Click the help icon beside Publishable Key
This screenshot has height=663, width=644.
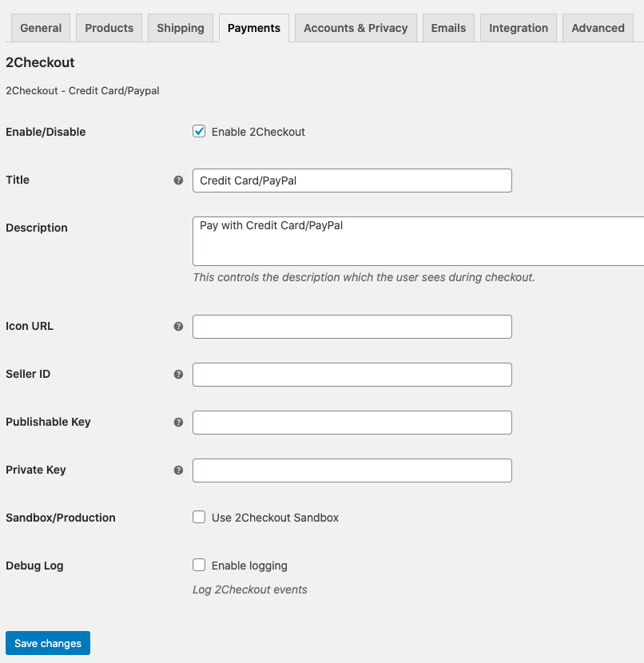click(x=178, y=423)
